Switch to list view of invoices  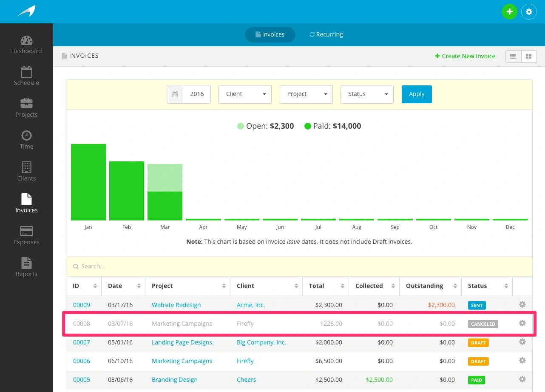pos(513,56)
